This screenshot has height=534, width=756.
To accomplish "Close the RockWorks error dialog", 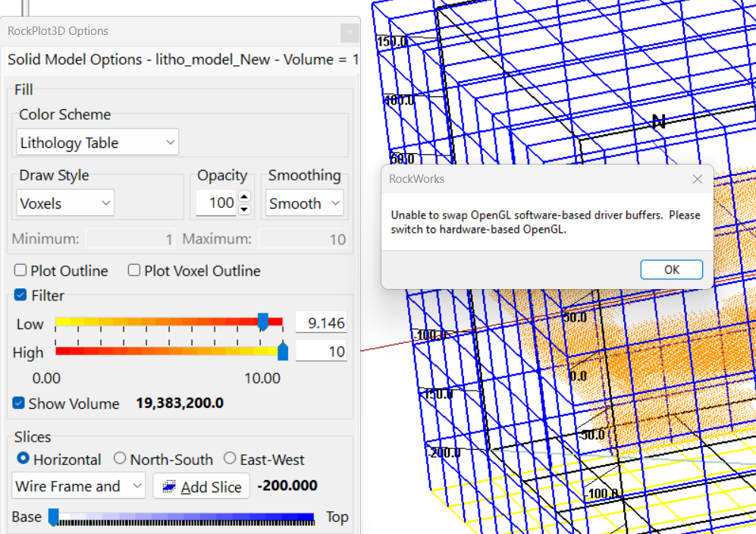I will [697, 179].
